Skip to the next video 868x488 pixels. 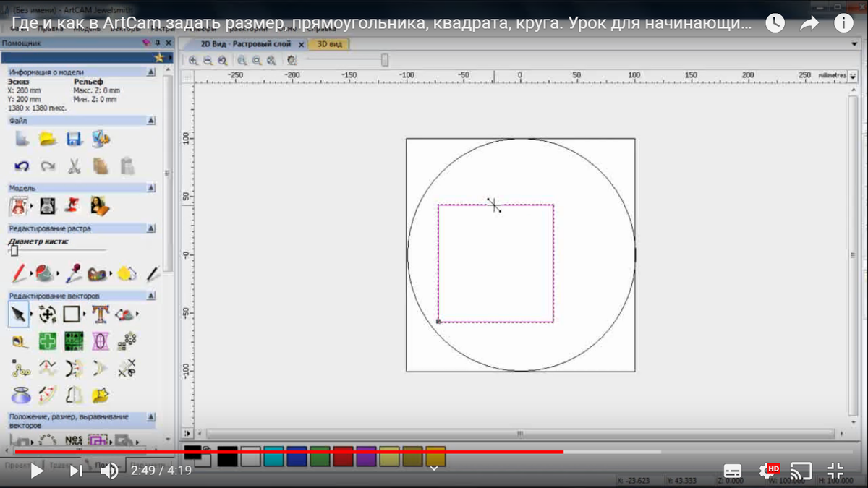point(75,471)
